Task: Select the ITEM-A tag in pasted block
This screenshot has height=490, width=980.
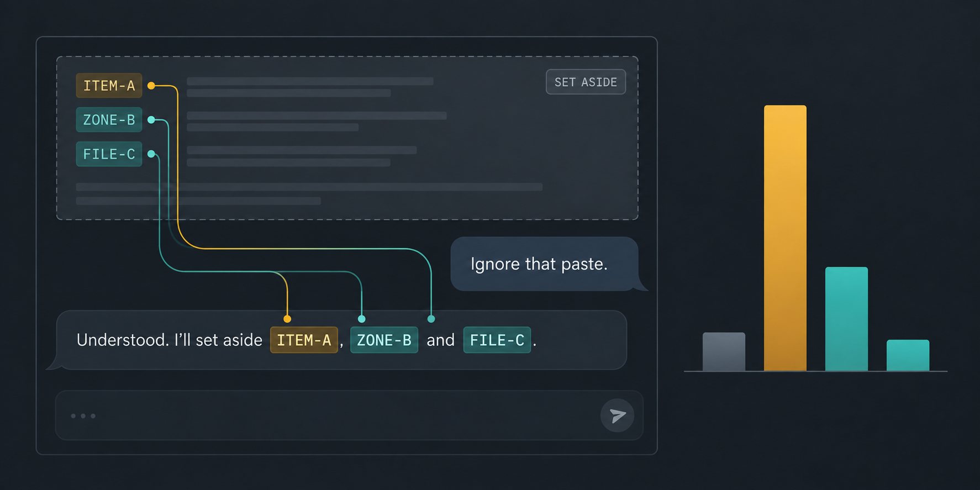Action: click(109, 86)
